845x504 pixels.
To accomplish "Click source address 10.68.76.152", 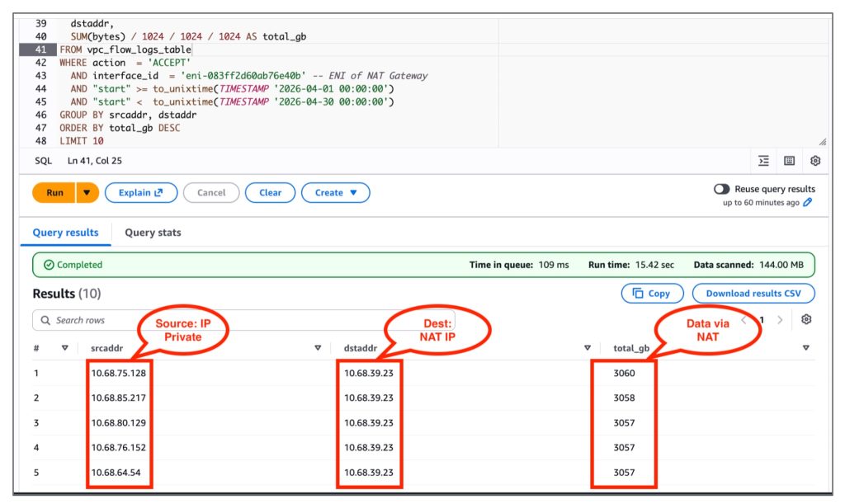I will [119, 447].
